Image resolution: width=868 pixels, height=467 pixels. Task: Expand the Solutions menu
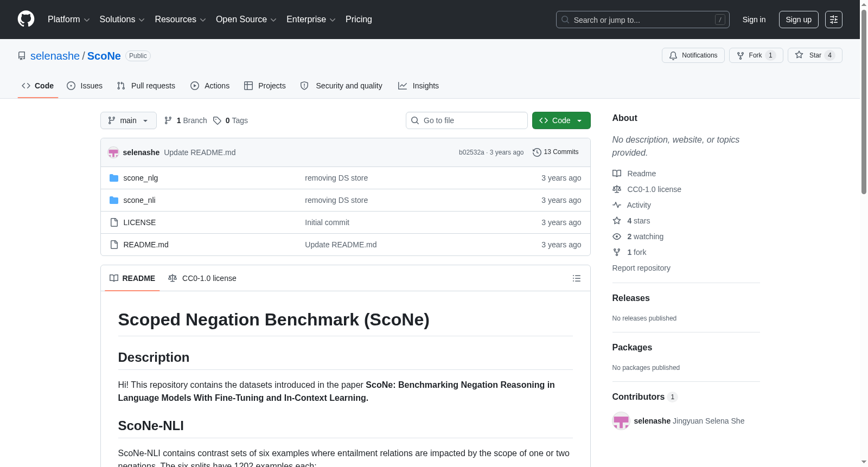122,20
